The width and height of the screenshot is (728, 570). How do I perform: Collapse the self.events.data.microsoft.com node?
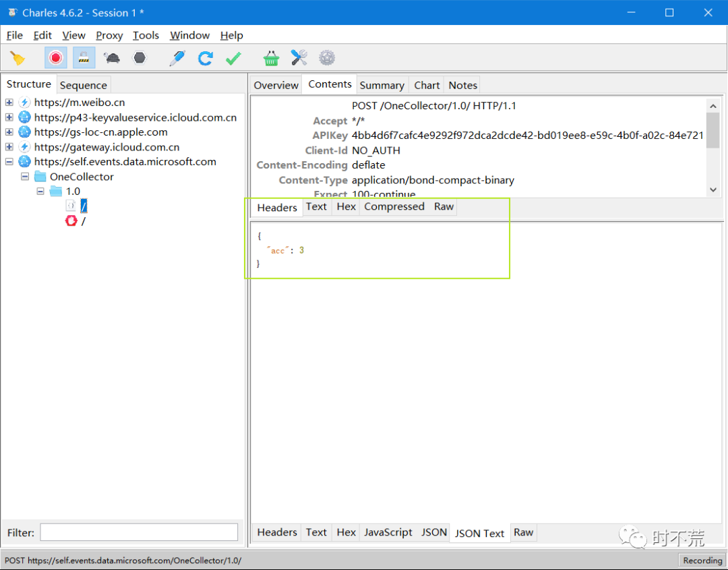tap(9, 162)
